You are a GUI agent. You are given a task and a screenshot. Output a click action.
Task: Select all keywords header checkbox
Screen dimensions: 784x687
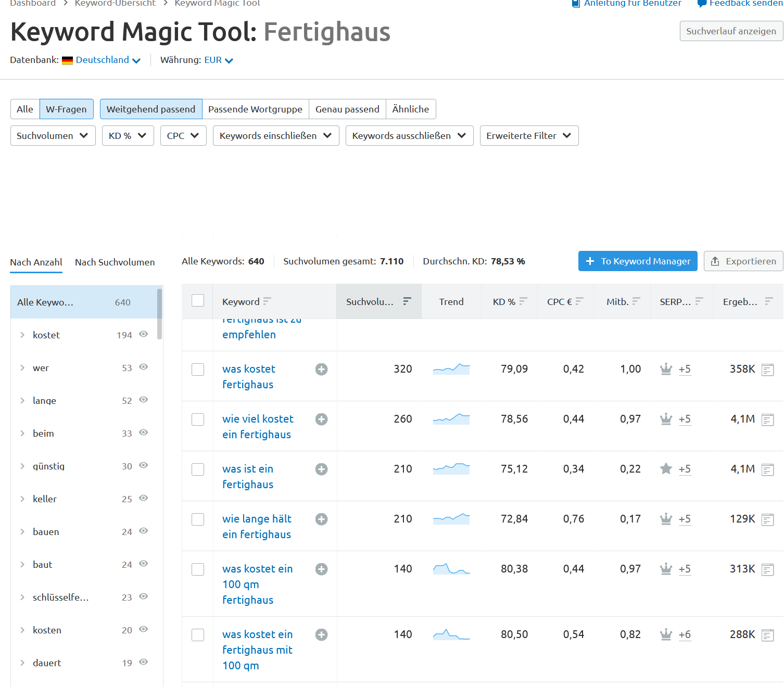(198, 300)
